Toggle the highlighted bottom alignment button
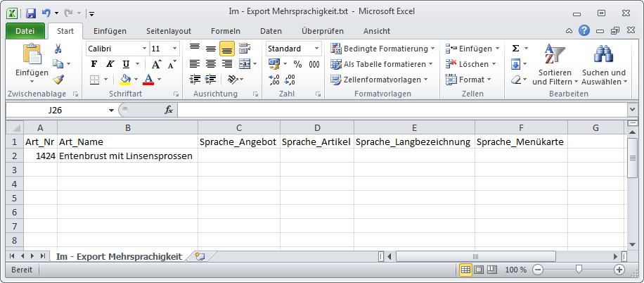Image resolution: width=644 pixels, height=283 pixels. pyautogui.click(x=226, y=49)
